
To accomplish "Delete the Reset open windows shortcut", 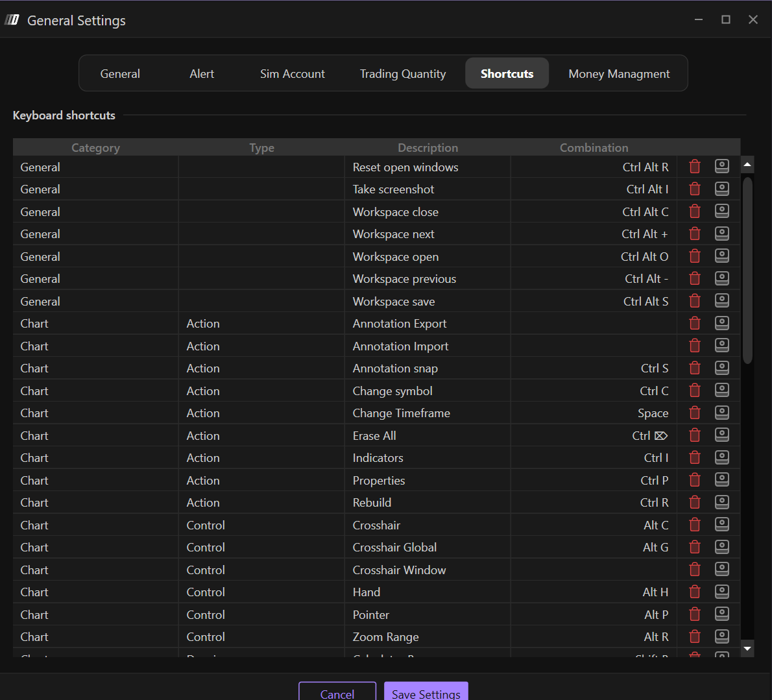I will point(695,167).
